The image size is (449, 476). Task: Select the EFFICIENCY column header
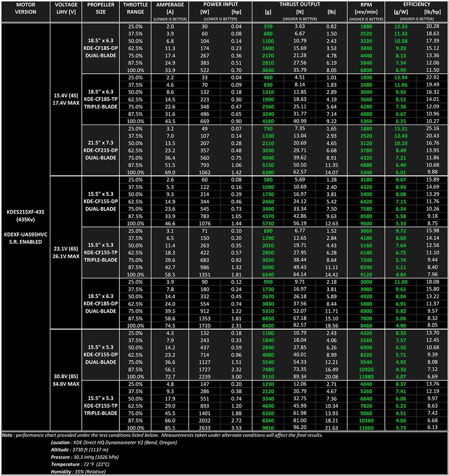coord(416,4)
